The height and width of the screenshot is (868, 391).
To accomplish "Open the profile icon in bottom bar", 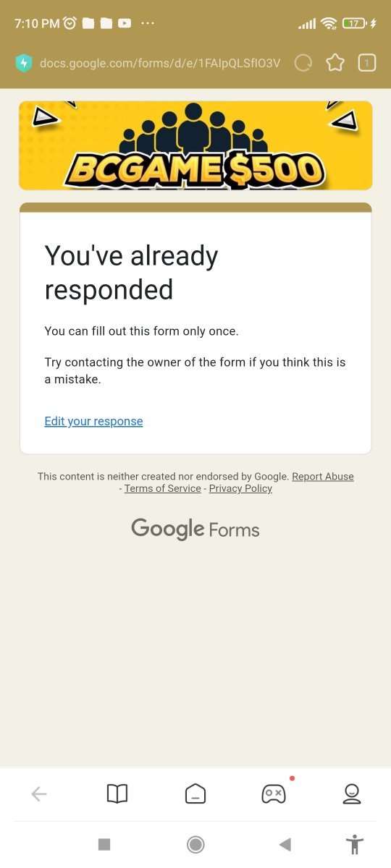I will (x=352, y=794).
